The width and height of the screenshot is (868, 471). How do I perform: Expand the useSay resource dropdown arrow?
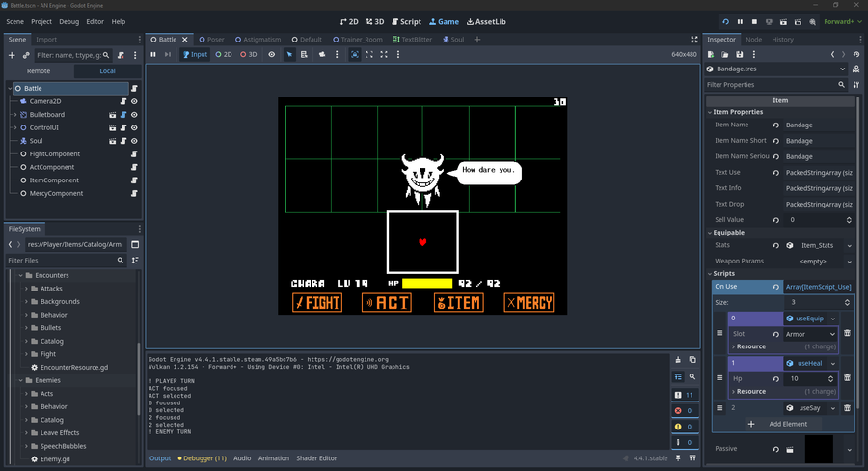pos(833,408)
